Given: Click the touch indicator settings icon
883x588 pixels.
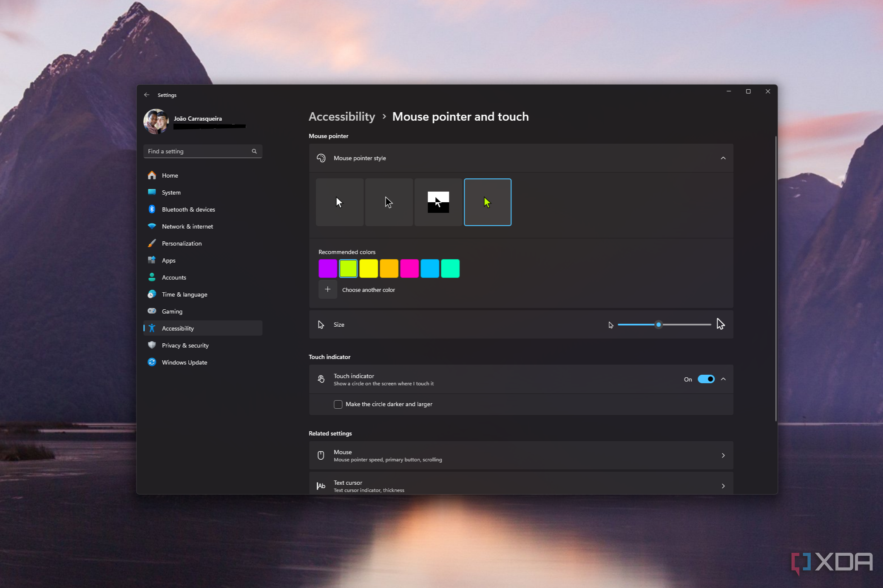Looking at the screenshot, I should pyautogui.click(x=321, y=379).
